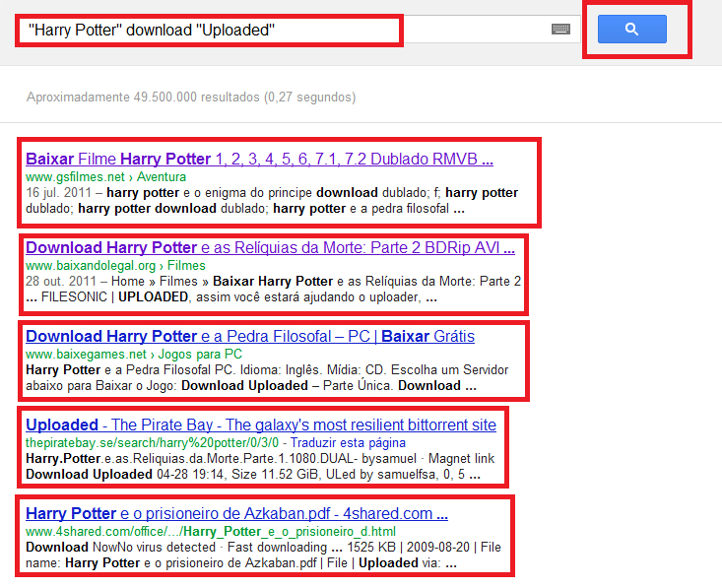Click the snippet with 1525 KB file info

(263, 555)
